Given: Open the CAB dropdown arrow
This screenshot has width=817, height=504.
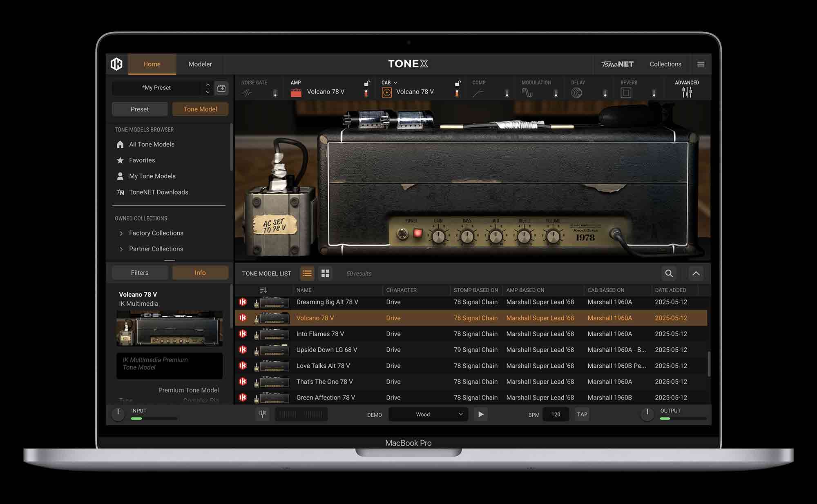Looking at the screenshot, I should [x=395, y=83].
